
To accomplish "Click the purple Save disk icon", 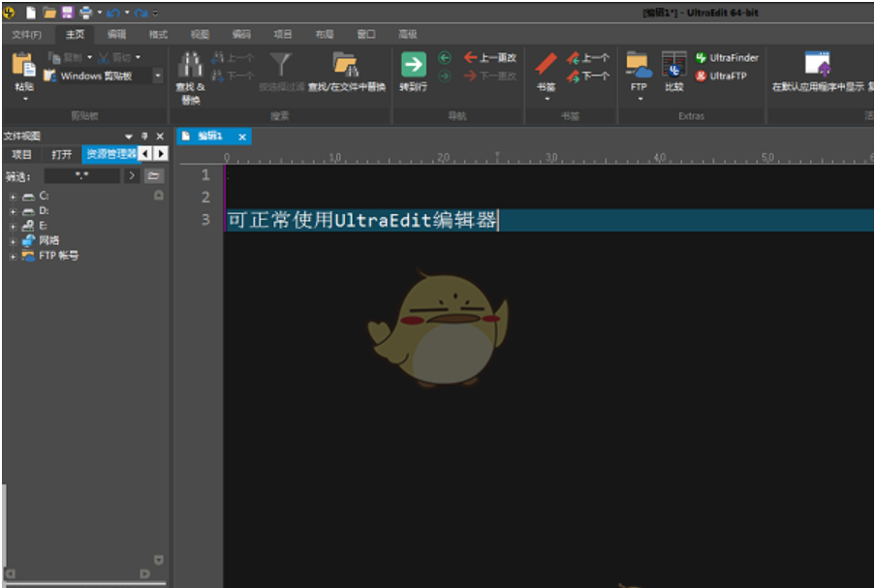I will point(68,13).
